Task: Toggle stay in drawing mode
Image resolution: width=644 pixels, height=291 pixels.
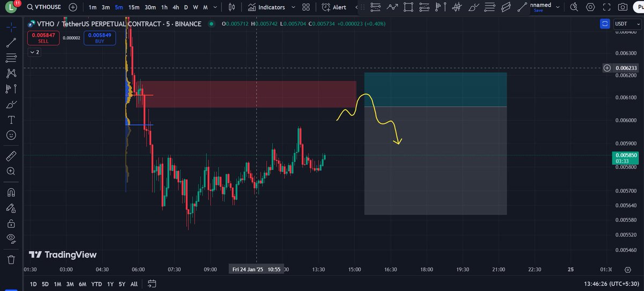Action: (x=11, y=208)
